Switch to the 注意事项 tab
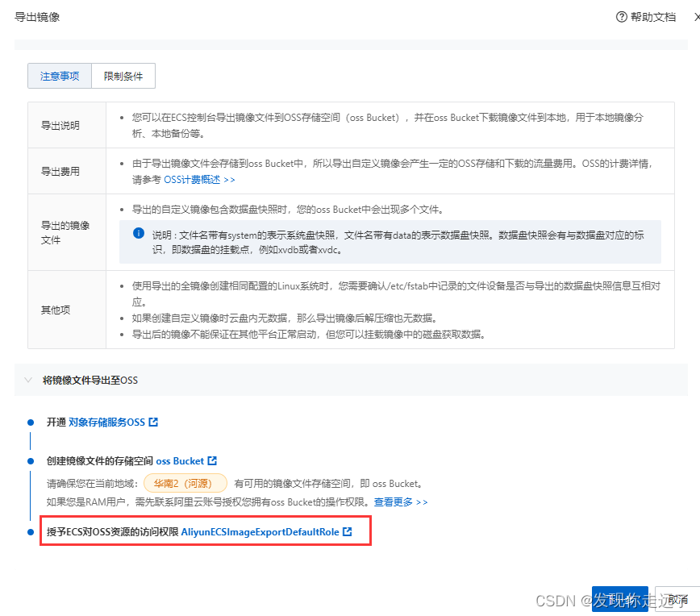Screen dimensions: 700x616 [60, 76]
